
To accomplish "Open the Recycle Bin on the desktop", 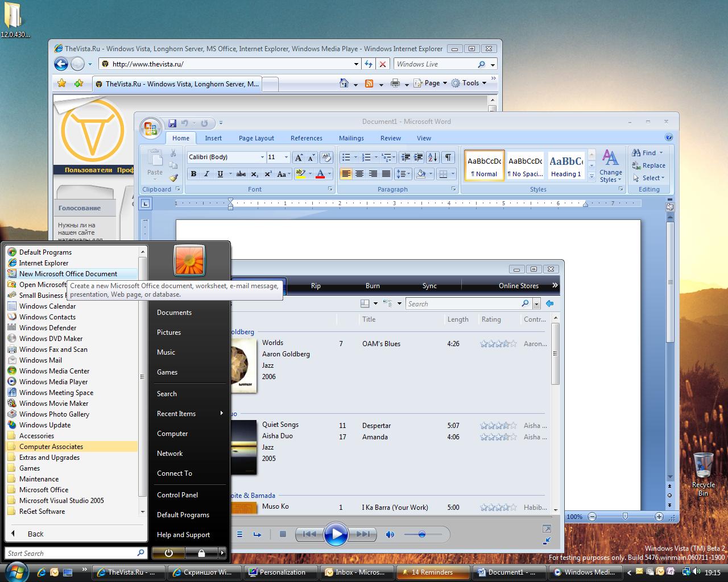I will coord(704,474).
